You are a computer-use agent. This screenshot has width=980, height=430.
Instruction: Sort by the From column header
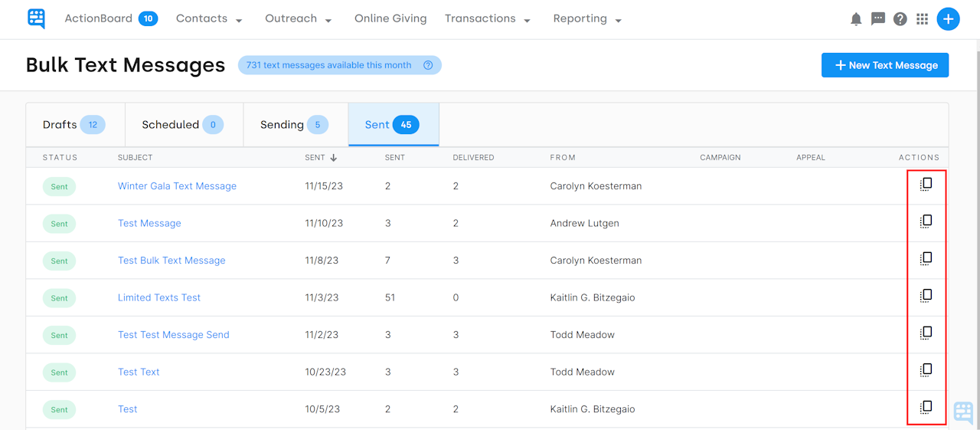[563, 158]
